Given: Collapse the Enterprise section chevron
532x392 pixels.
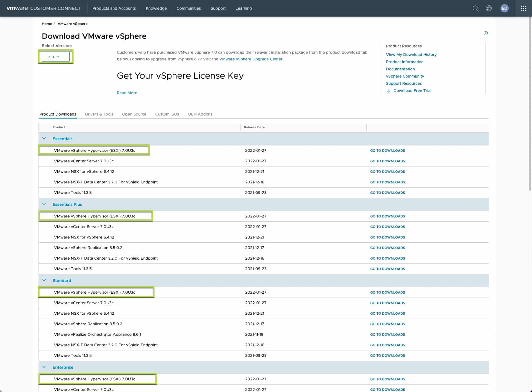Looking at the screenshot, I should click(x=44, y=367).
